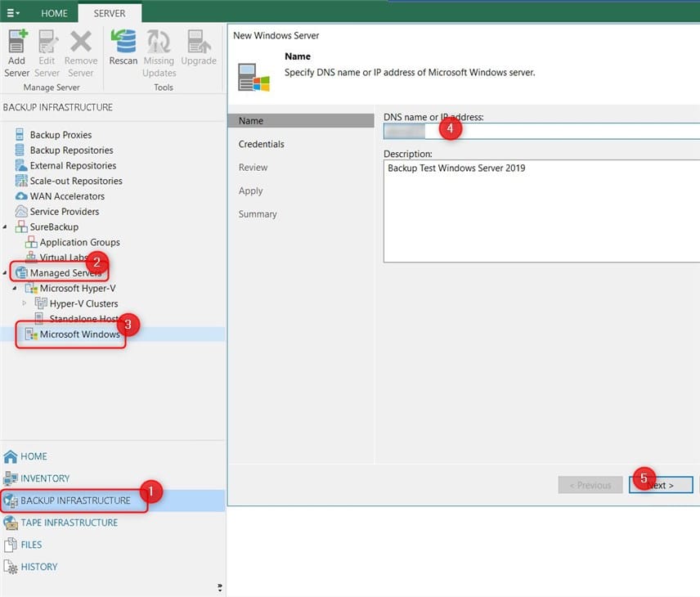Screen dimensions: 700x597
Task: Click the FILES documents icon
Action: click(x=11, y=545)
